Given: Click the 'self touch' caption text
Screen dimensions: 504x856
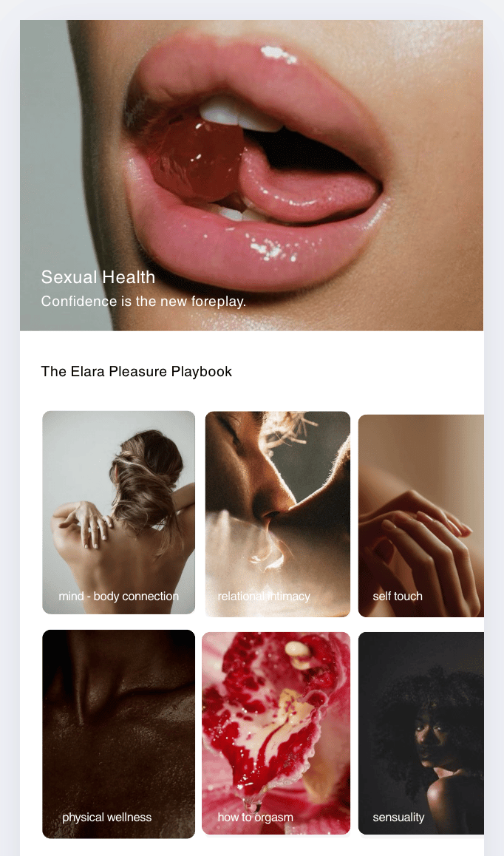Looking at the screenshot, I should point(398,596).
